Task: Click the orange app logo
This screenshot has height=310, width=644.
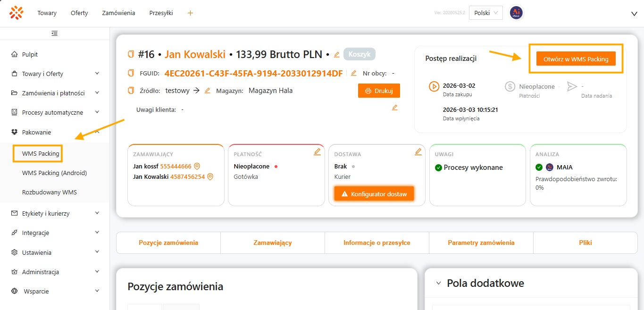Action: [x=17, y=13]
